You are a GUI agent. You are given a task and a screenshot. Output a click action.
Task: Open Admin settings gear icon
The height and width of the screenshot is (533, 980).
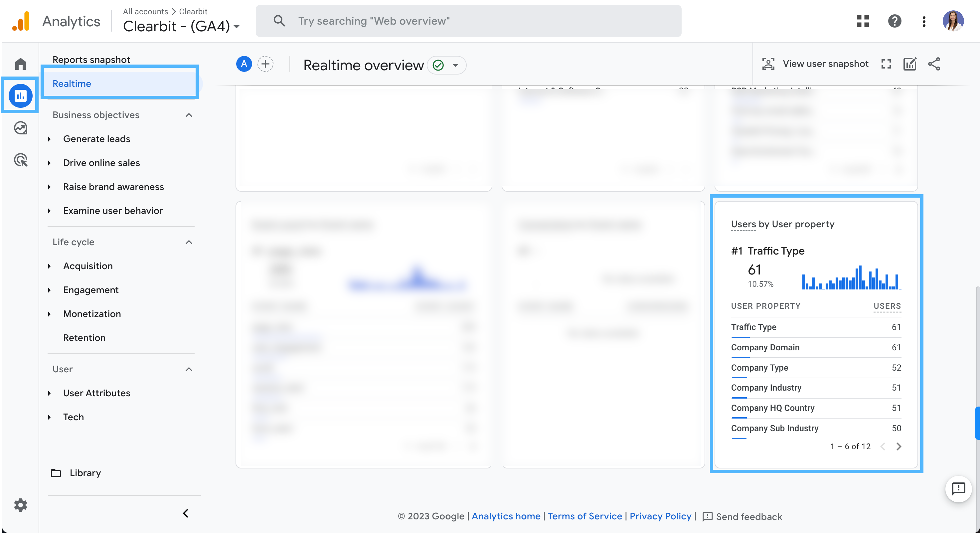pos(21,505)
